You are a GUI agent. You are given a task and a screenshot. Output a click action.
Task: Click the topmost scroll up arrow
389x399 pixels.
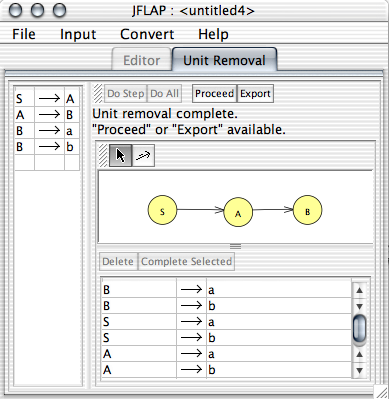click(x=359, y=290)
